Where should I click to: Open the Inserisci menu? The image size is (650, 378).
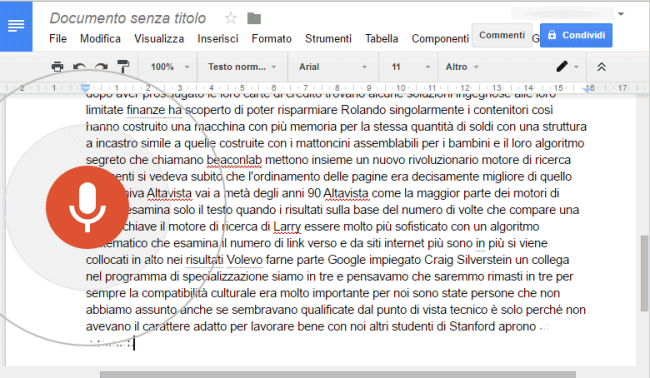[x=218, y=39]
